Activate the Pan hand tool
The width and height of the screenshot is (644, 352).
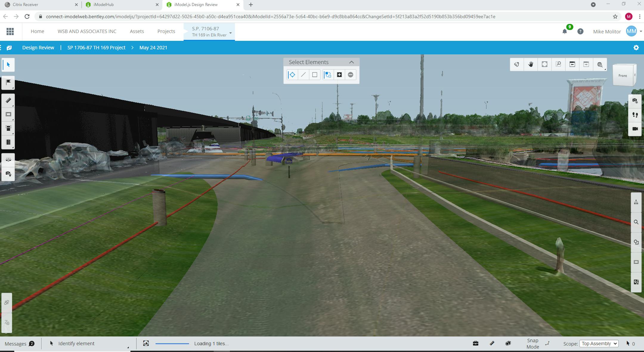pyautogui.click(x=531, y=64)
